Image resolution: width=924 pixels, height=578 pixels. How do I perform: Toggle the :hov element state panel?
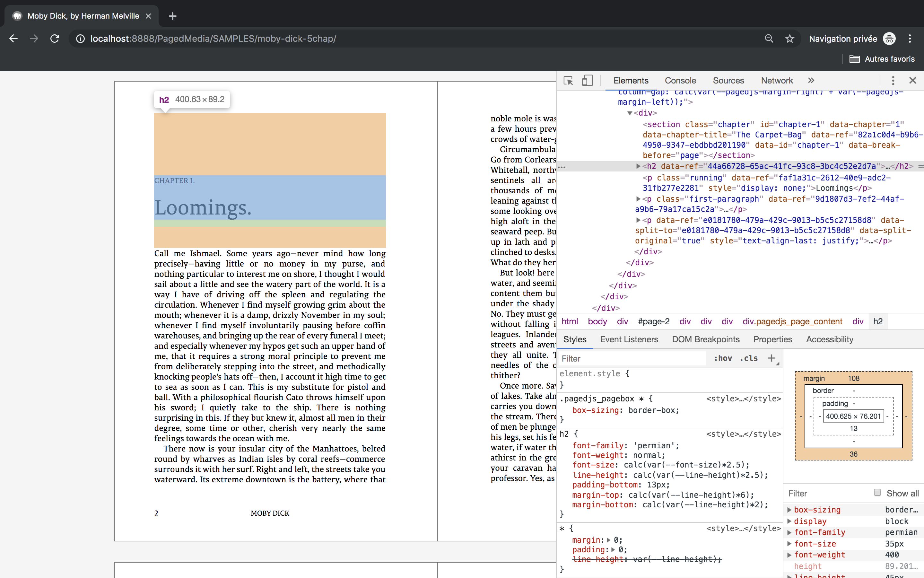click(x=723, y=358)
